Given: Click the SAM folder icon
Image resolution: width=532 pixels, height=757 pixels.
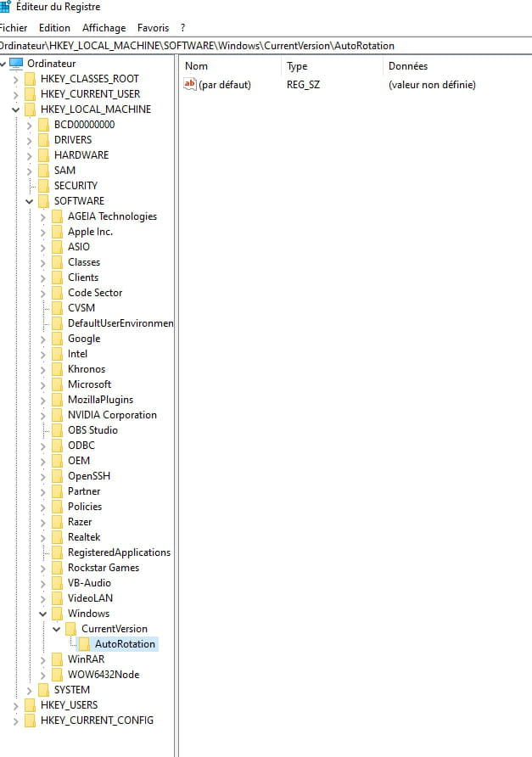Looking at the screenshot, I should tap(44, 171).
